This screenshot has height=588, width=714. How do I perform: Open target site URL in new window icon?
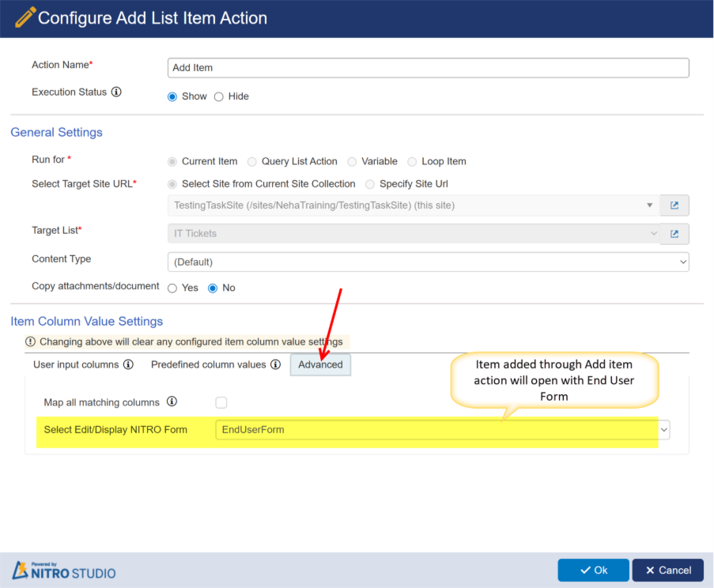tap(674, 205)
